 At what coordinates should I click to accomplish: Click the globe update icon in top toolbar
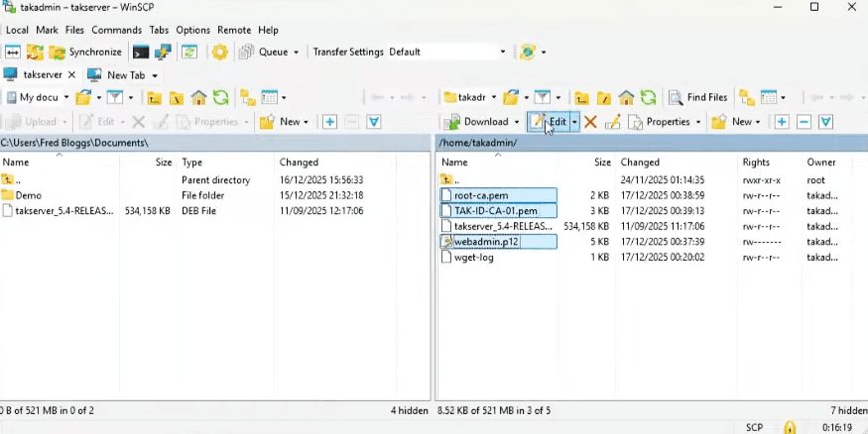pyautogui.click(x=528, y=52)
